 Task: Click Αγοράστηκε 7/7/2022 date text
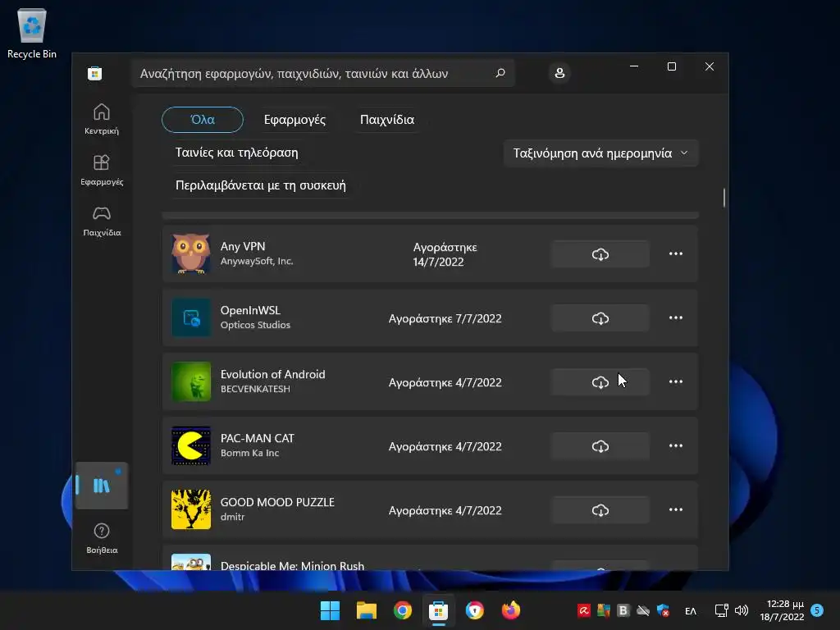coord(445,319)
